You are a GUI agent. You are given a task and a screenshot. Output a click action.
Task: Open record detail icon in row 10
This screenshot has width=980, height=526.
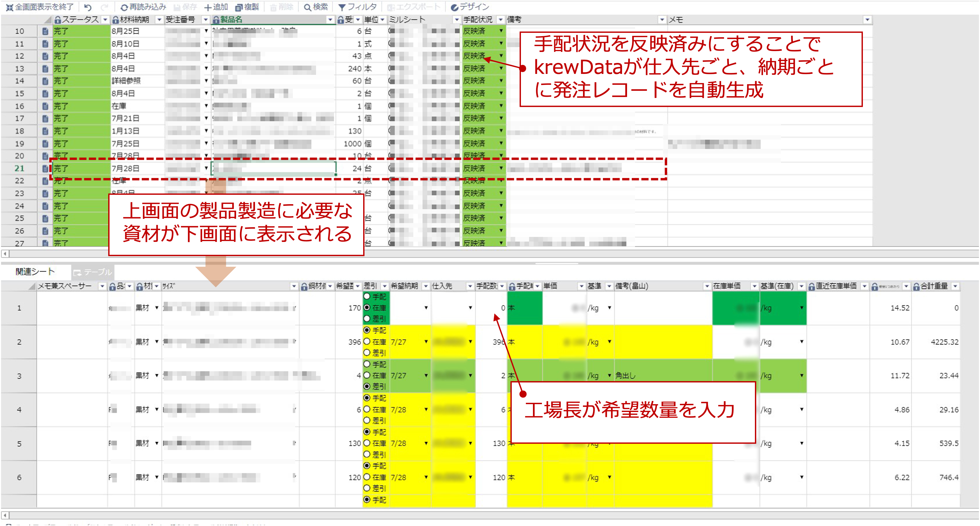click(45, 31)
